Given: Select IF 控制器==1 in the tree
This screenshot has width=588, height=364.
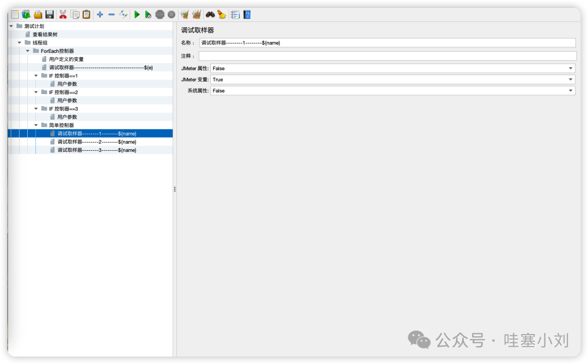Looking at the screenshot, I should (63, 76).
